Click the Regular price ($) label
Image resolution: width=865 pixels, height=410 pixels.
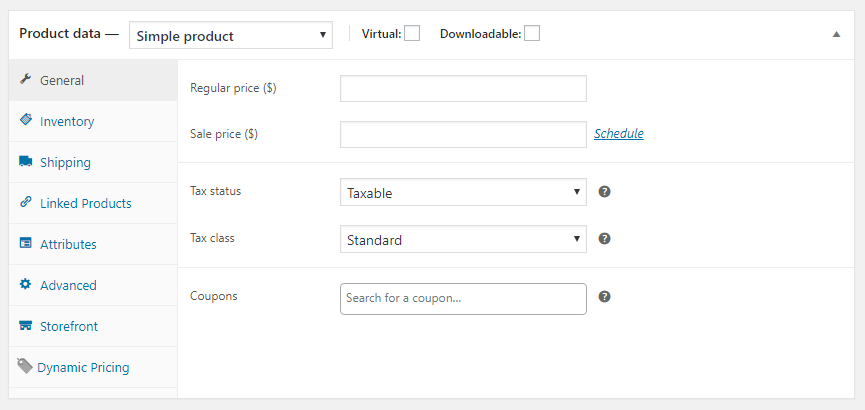point(233,88)
